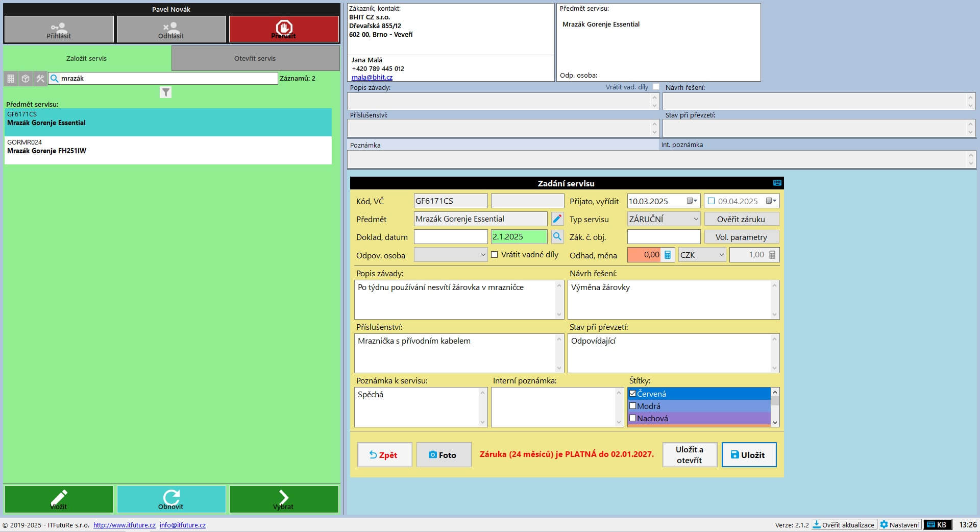Click the Obnovit refresh button

point(171,499)
